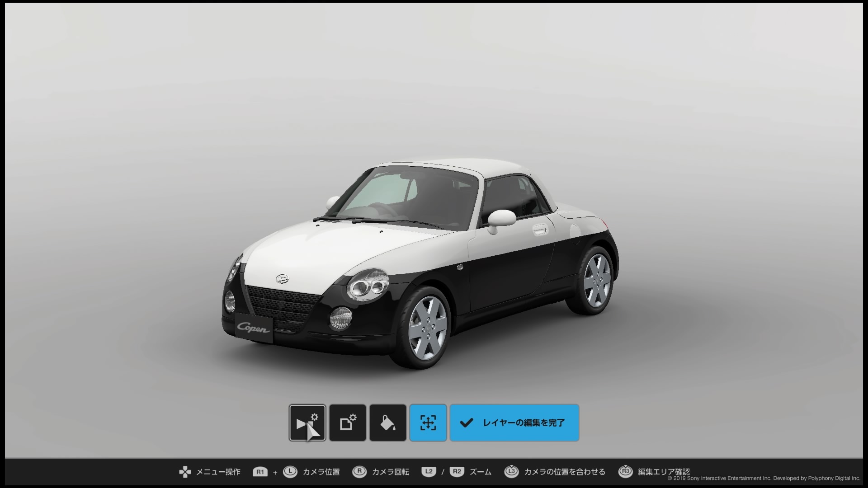Click the car's front left wheel
The width and height of the screenshot is (868, 488).
coord(427,328)
